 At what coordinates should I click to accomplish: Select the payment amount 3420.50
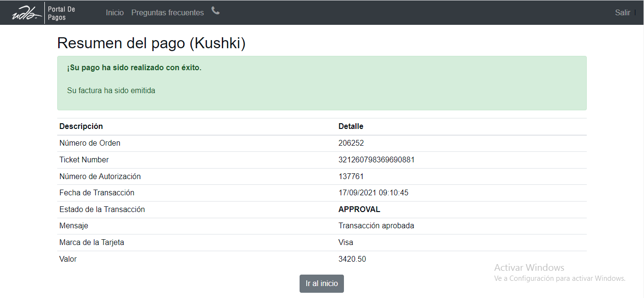(352, 259)
